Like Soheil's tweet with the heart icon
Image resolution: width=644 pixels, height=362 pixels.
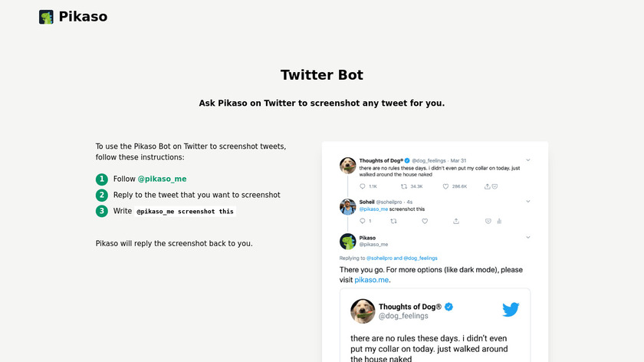point(425,221)
